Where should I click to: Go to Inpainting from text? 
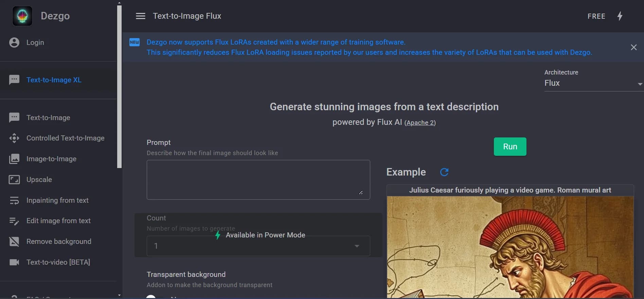point(57,200)
